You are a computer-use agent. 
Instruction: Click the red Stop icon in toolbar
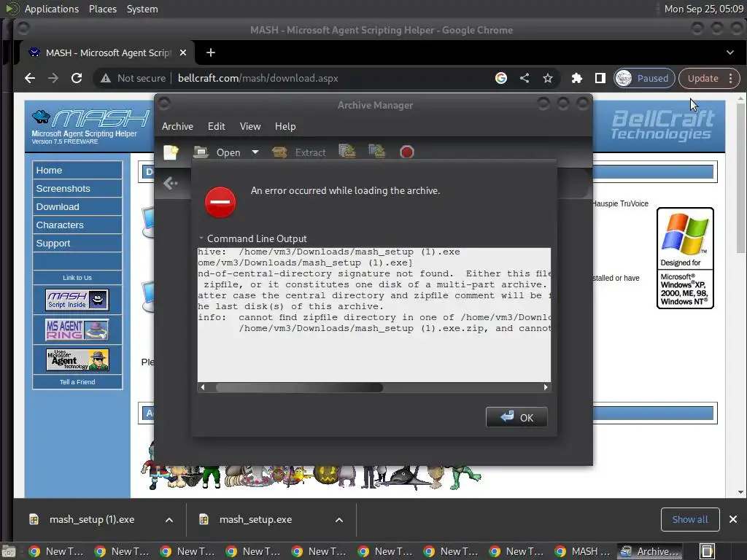[x=406, y=152]
